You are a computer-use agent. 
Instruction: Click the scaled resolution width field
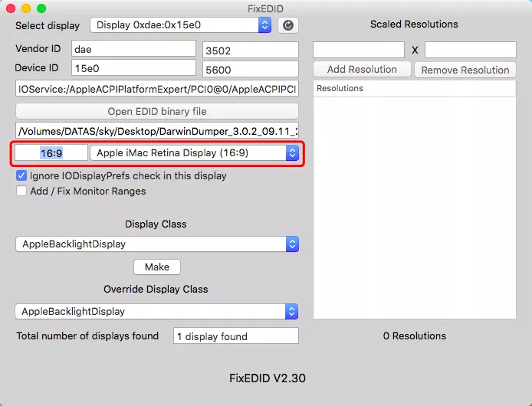(359, 50)
